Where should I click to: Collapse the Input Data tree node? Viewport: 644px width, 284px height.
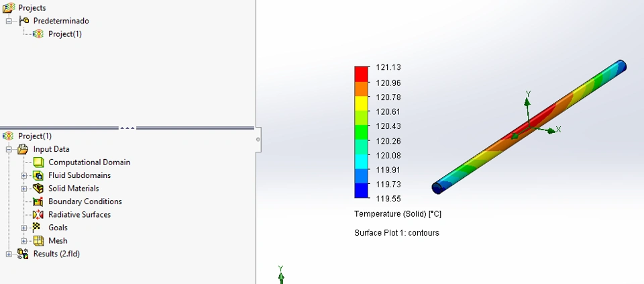tap(9, 150)
